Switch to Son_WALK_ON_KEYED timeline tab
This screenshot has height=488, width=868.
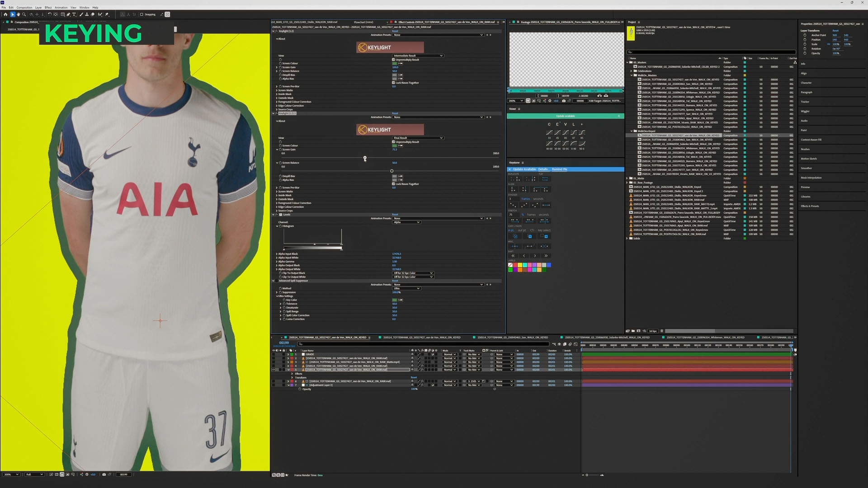pos(513,337)
